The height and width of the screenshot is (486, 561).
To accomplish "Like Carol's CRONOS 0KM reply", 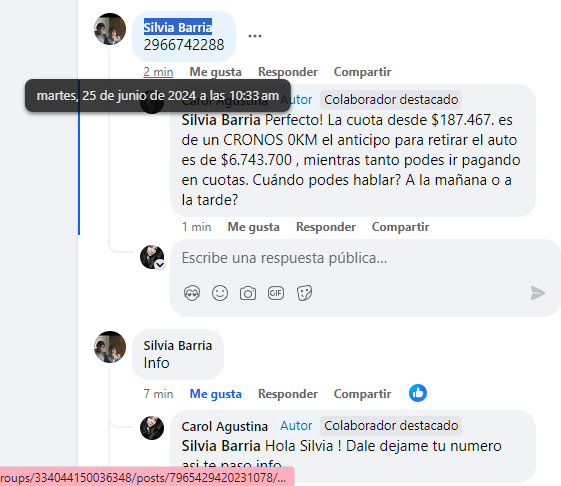I will (253, 227).
